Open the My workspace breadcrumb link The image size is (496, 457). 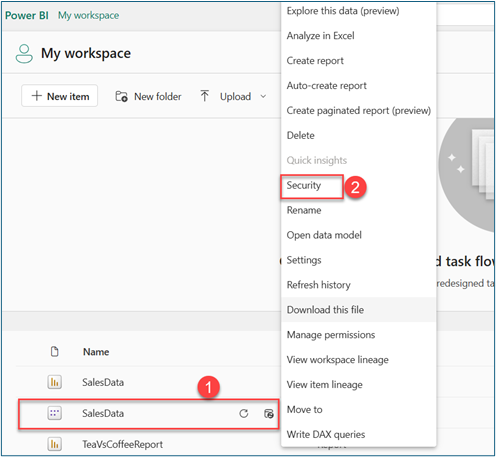88,15
